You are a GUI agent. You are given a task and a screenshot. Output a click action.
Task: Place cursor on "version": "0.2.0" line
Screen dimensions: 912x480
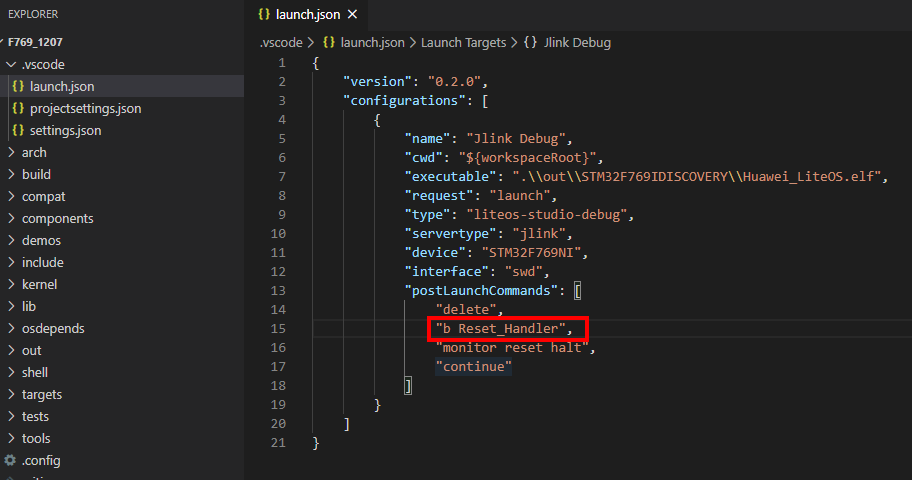(415, 81)
